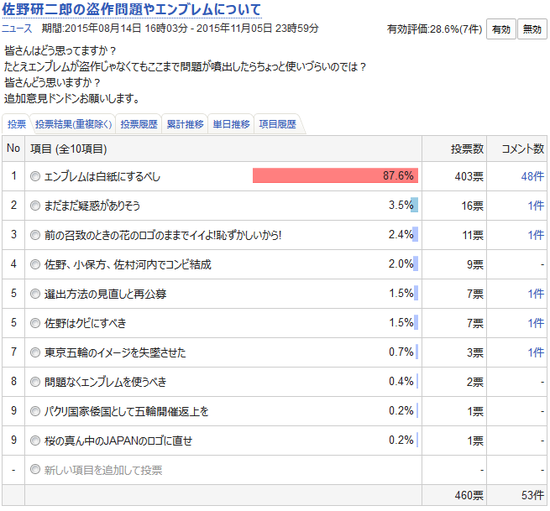Viewport: 550px width, 511px height.
Task: Open the poll title 佐野研二郎の盗作問題 link
Action: [x=132, y=9]
